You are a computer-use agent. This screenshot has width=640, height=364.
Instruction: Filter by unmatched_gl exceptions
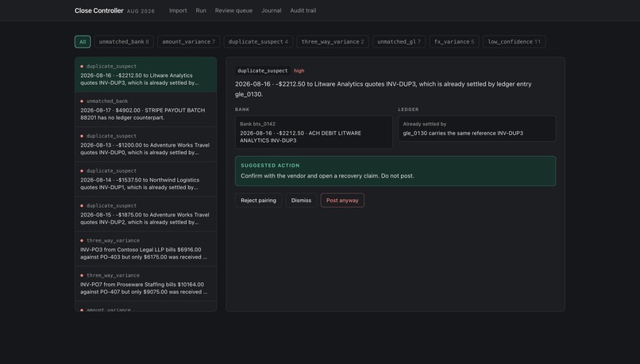399,41
